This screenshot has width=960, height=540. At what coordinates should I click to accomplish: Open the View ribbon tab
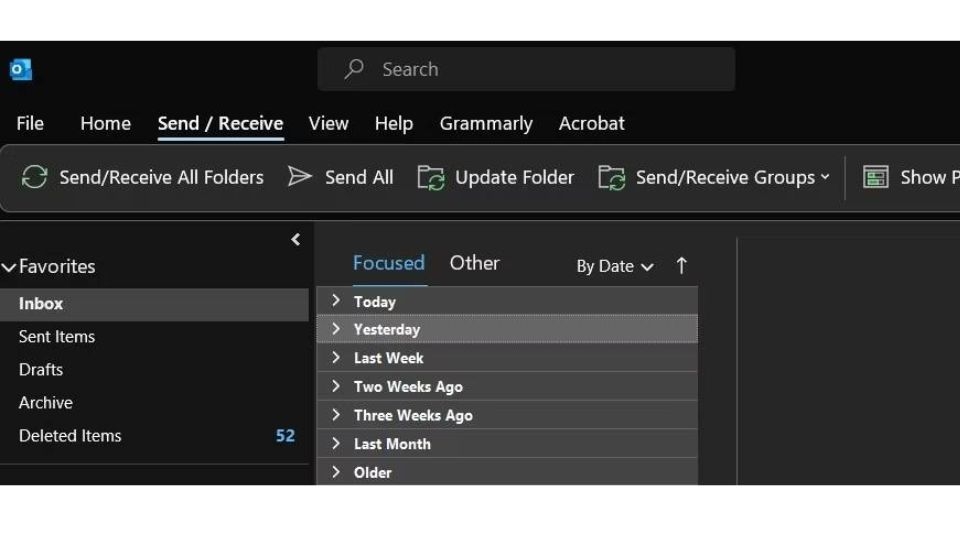(x=329, y=124)
